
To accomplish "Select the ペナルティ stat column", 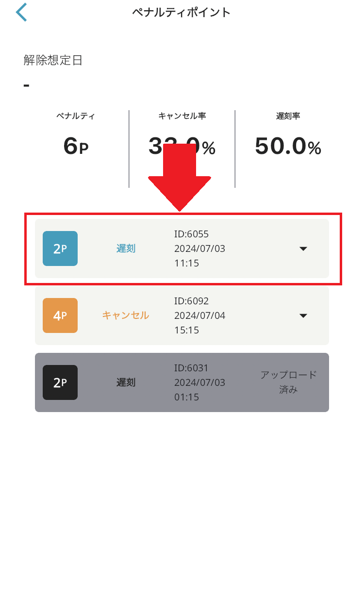I will point(75,131).
